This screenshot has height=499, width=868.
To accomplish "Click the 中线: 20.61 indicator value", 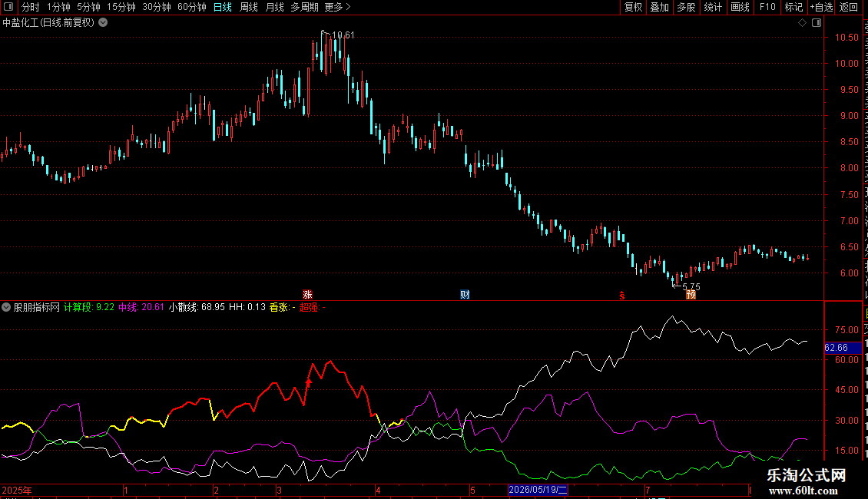I will coord(141,307).
